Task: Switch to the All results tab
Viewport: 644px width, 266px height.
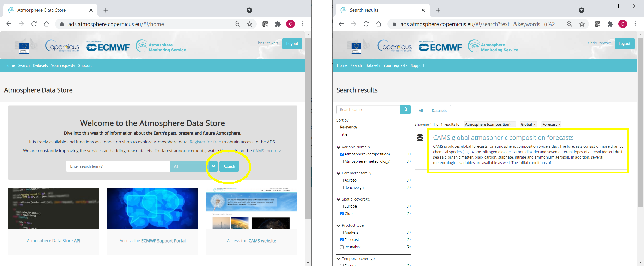Action: coord(421,111)
